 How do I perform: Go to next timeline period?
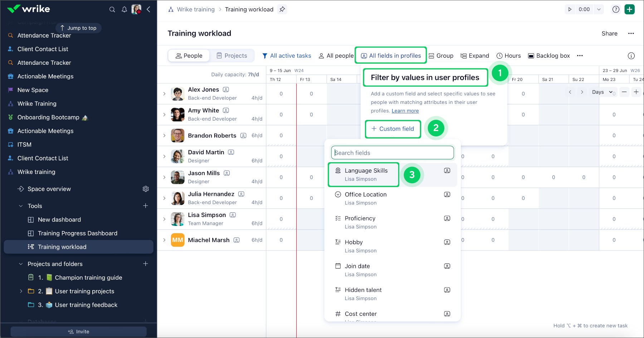(582, 92)
